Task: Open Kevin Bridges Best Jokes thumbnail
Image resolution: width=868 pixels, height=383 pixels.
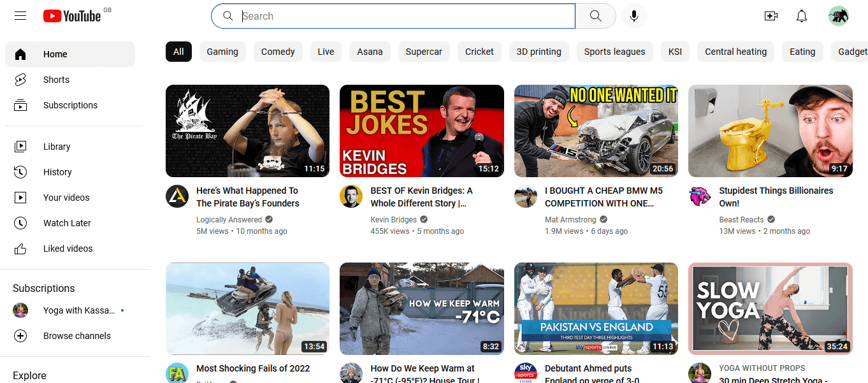Action: coord(421,131)
